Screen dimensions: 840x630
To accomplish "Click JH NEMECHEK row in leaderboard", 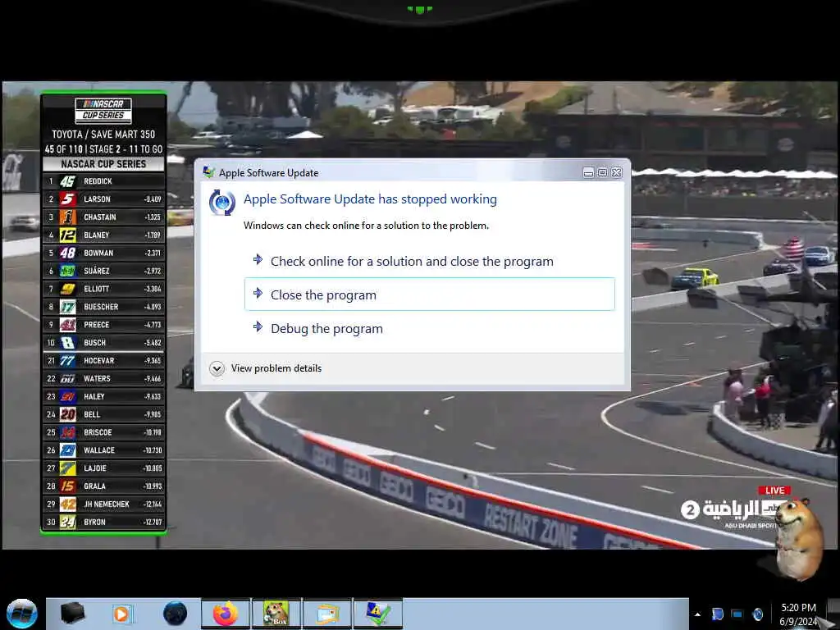I will (103, 504).
